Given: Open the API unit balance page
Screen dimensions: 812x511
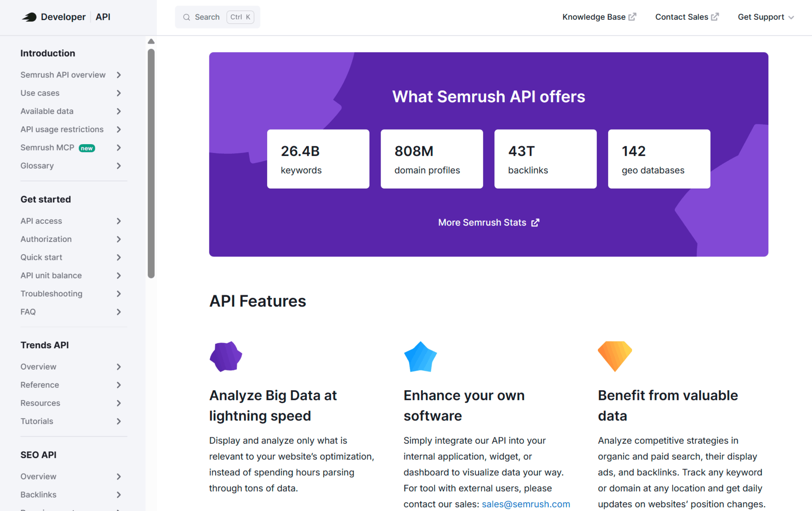Looking at the screenshot, I should [51, 276].
